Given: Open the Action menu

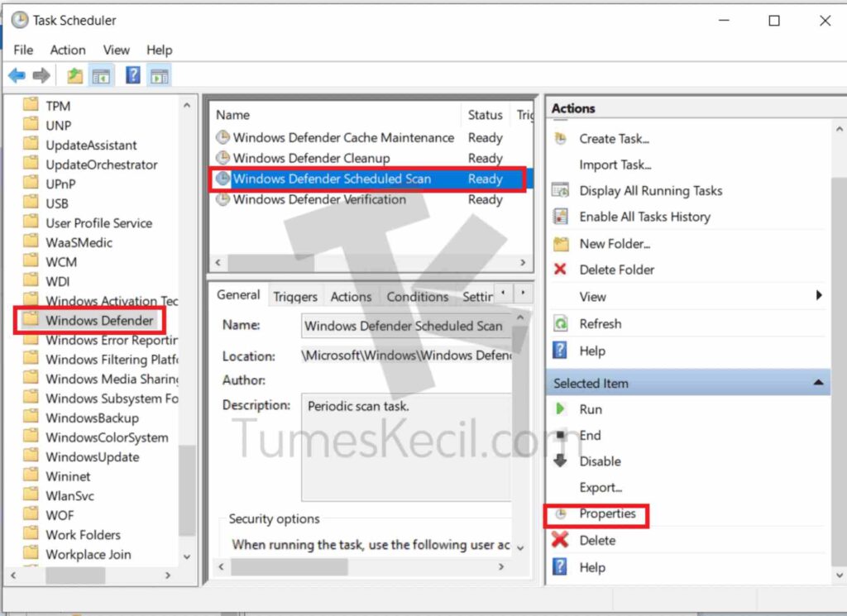Looking at the screenshot, I should [68, 50].
